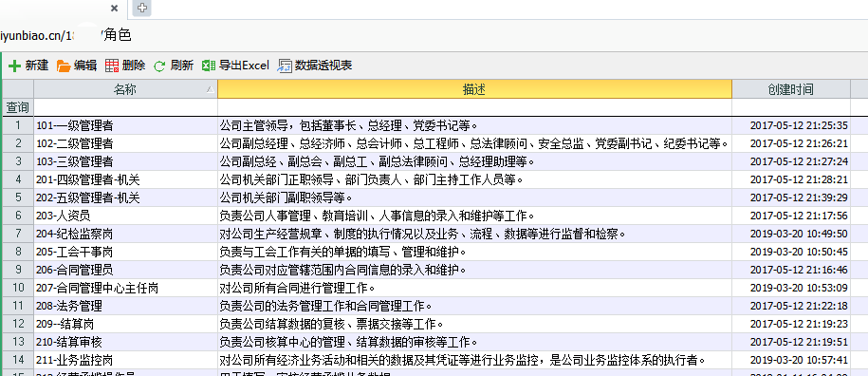The height and width of the screenshot is (376, 868).
Task: Open the 数据透视表 pivot icon
Action: click(285, 66)
